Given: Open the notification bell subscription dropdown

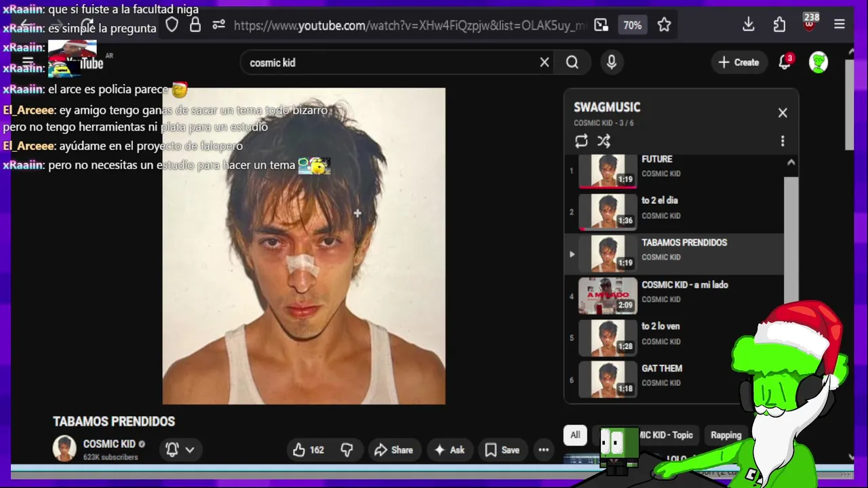Looking at the screenshot, I should 180,449.
